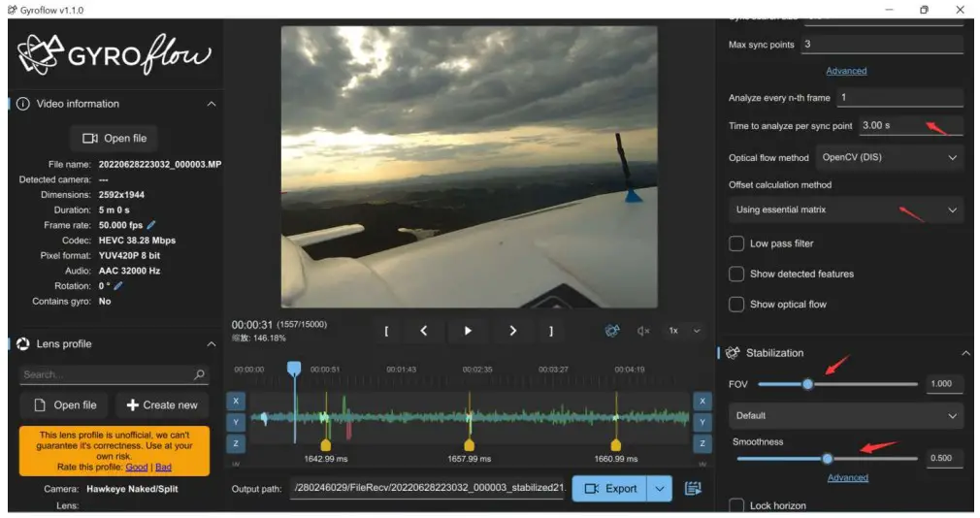Screen dimensions: 980x518
Task: Click the Lens profile section icon
Action: (x=23, y=343)
